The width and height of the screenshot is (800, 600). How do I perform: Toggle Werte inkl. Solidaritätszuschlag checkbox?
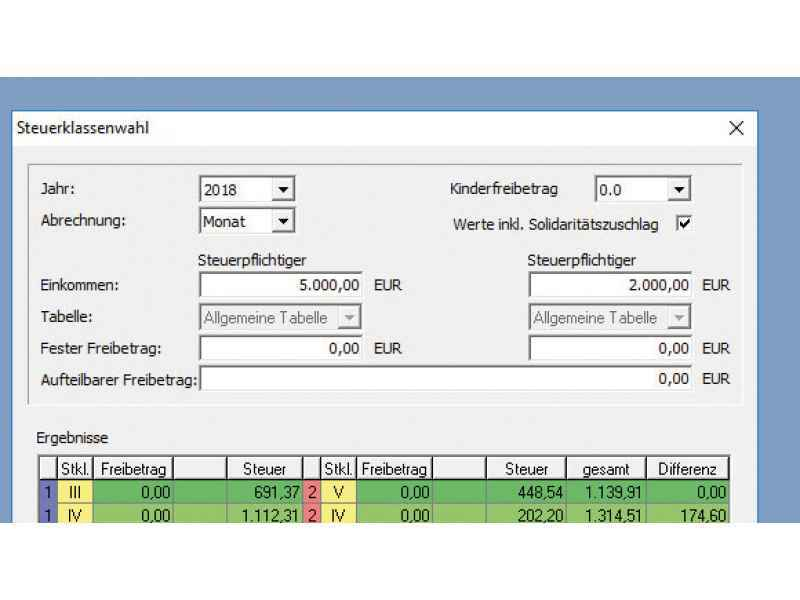coord(684,224)
